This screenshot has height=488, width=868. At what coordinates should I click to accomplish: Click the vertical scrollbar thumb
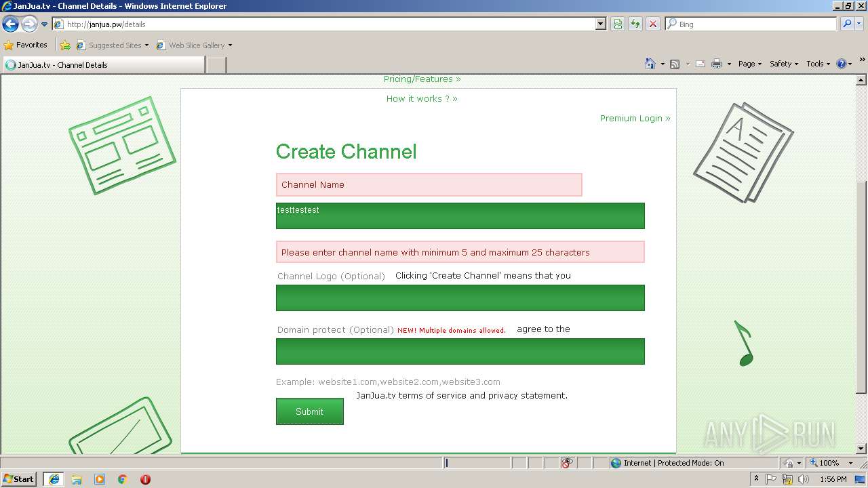[862, 287]
